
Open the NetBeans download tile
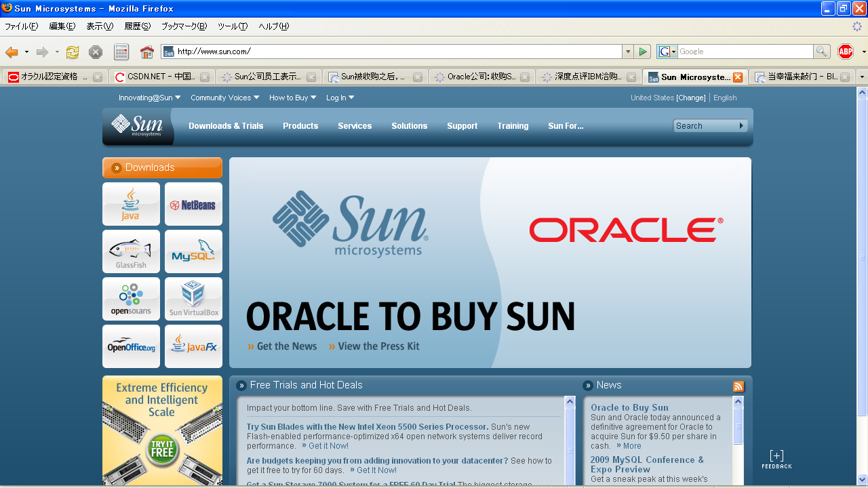tap(193, 204)
